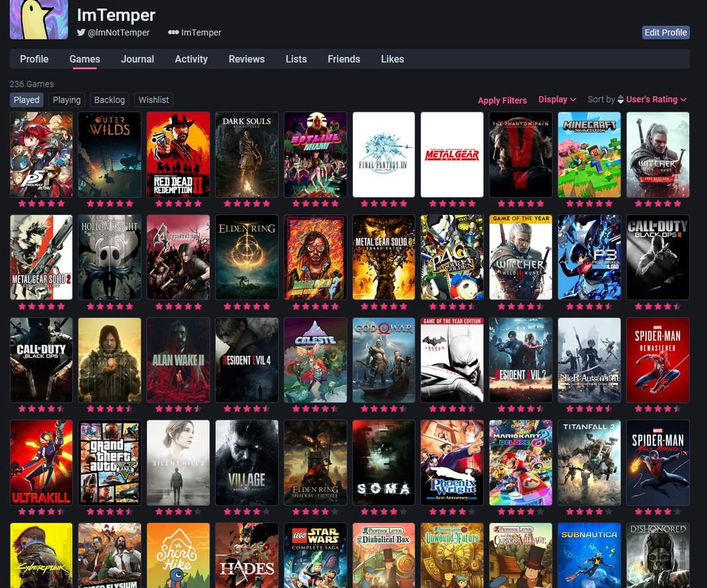This screenshot has width=707, height=588.
Task: Open the Final Fantasy XIV cover
Action: coord(384,155)
